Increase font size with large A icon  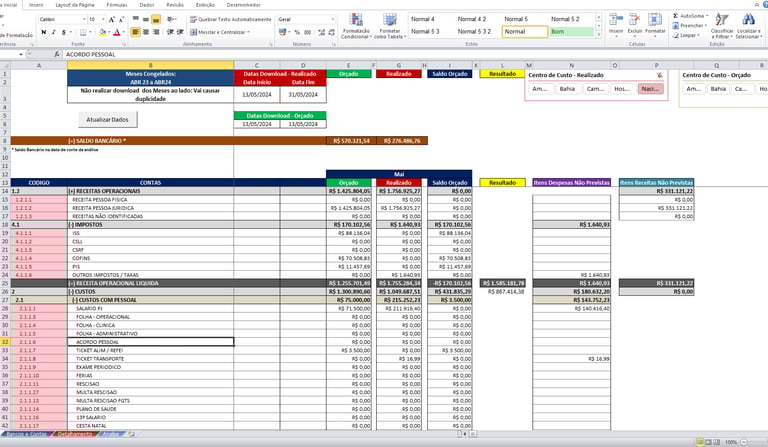click(112, 20)
